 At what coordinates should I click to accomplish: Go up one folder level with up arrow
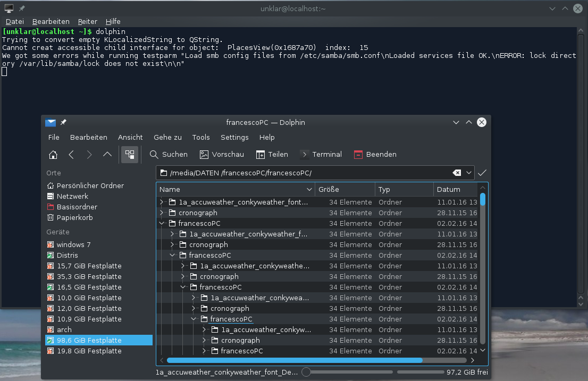pos(107,155)
